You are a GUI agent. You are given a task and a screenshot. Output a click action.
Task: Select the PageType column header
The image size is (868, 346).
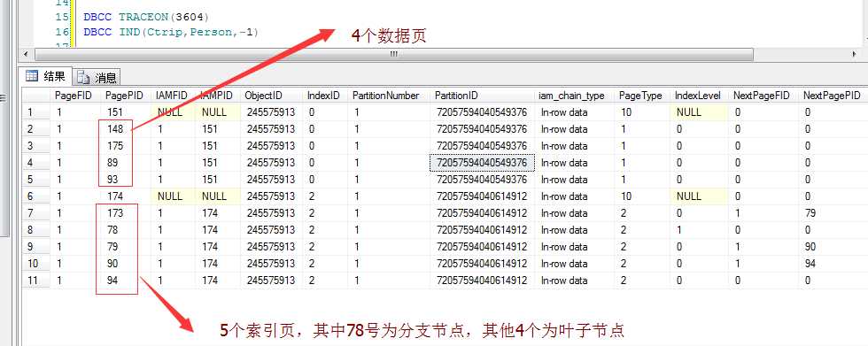coord(642,96)
